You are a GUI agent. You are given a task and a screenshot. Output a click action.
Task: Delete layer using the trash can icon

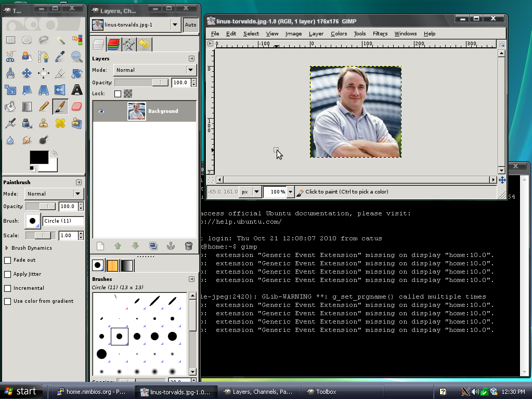pyautogui.click(x=188, y=246)
